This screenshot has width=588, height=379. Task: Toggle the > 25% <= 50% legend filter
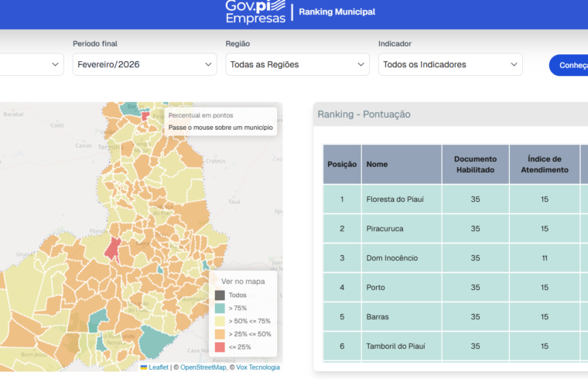(220, 334)
